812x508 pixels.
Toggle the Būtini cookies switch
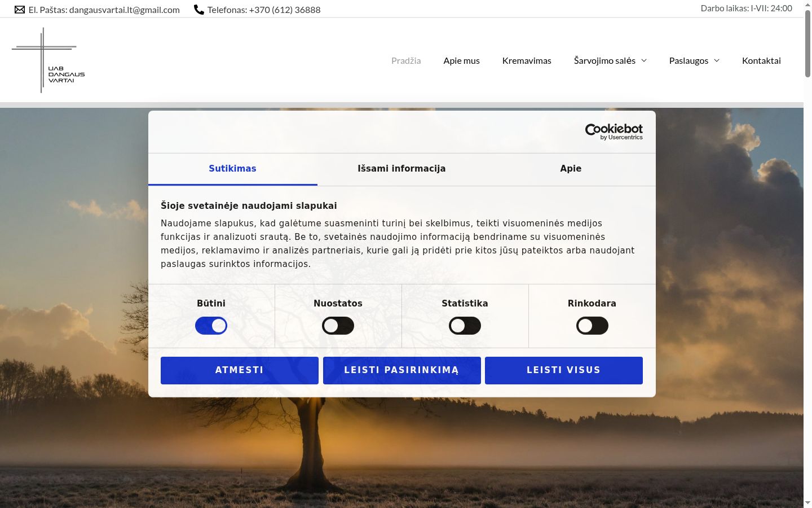pyautogui.click(x=211, y=326)
